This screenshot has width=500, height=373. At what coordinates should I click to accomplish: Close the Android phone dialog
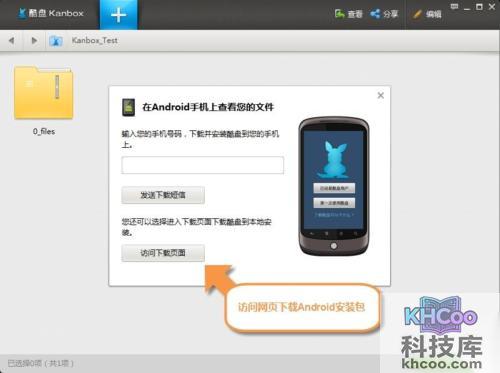click(381, 95)
